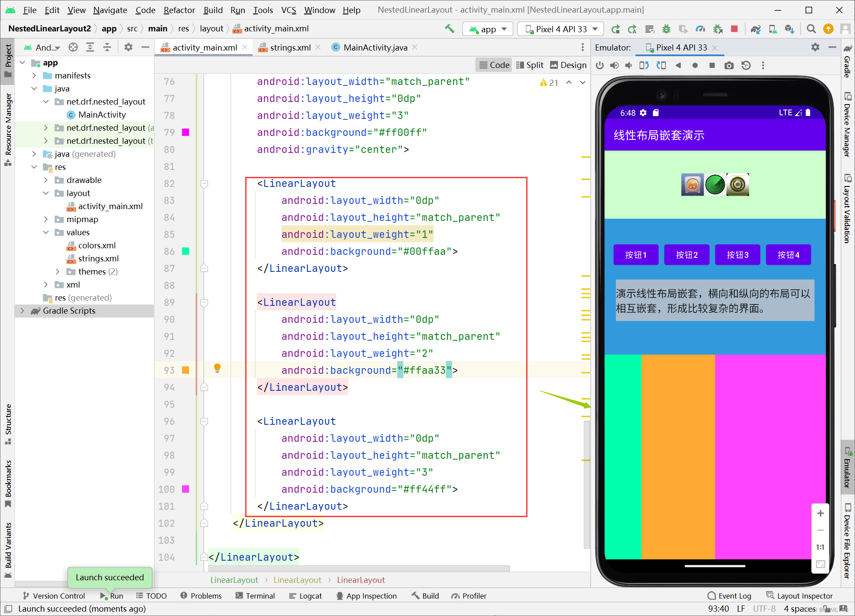
Task: Open the Logcat tool window
Action: tap(305, 596)
